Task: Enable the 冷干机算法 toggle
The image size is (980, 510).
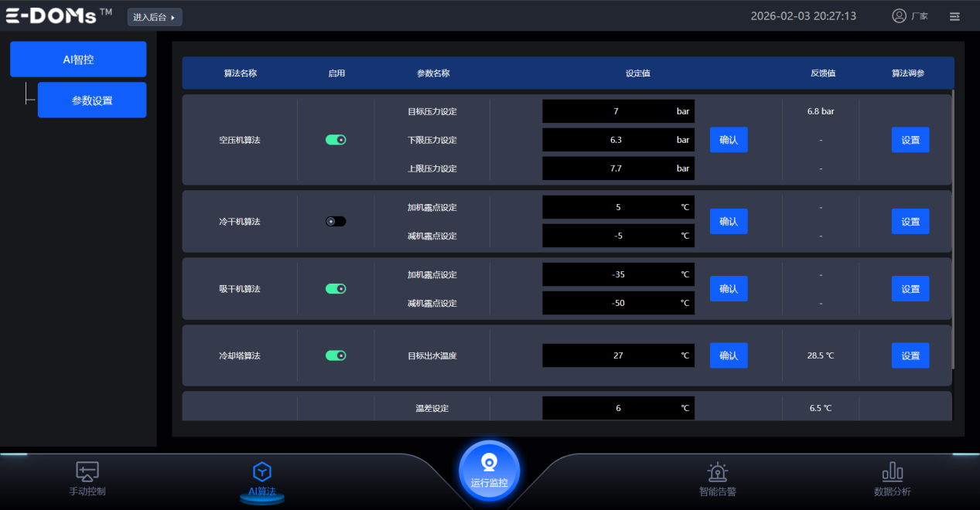Action: [336, 222]
